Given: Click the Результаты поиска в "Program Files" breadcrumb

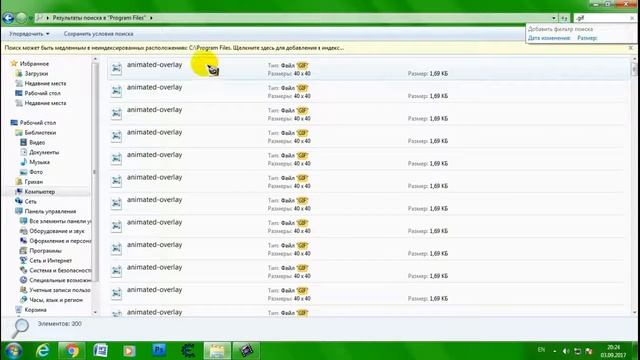Looking at the screenshot, I should (x=99, y=18).
